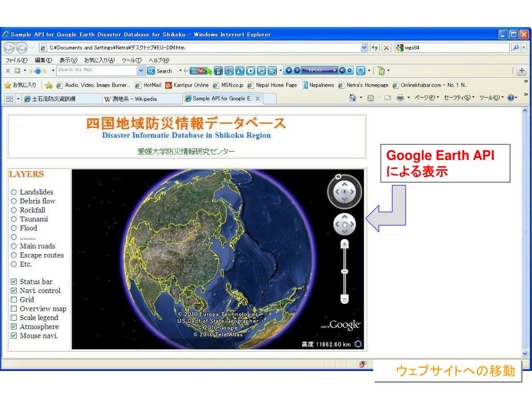
Task: Click the eye icon in the look joystick
Action: point(344,192)
